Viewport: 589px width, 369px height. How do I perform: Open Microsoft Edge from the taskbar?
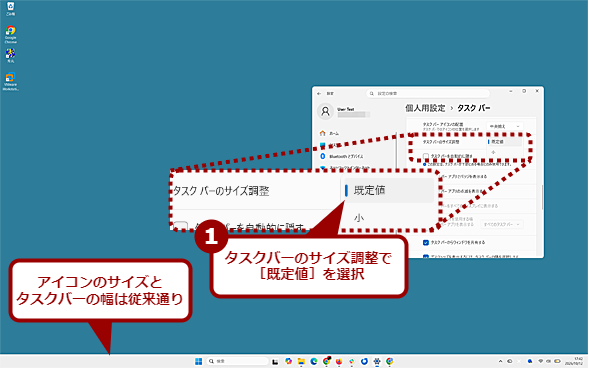coord(314,361)
